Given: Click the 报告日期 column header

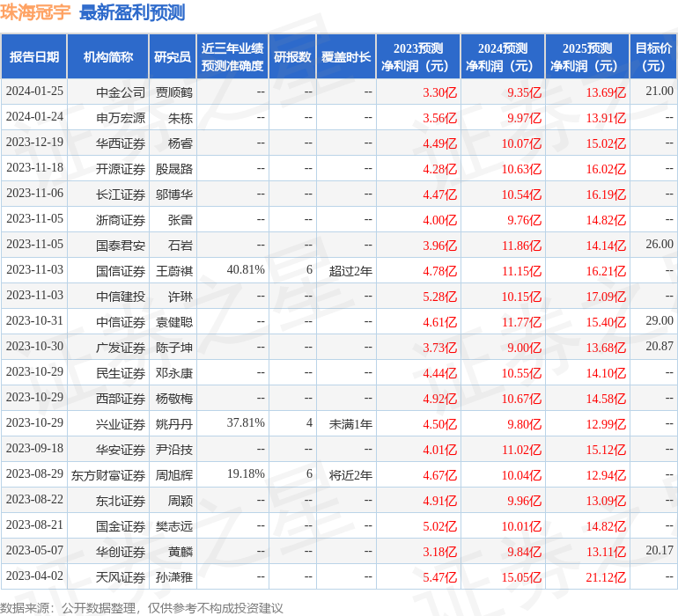Looking at the screenshot, I should tap(34, 56).
